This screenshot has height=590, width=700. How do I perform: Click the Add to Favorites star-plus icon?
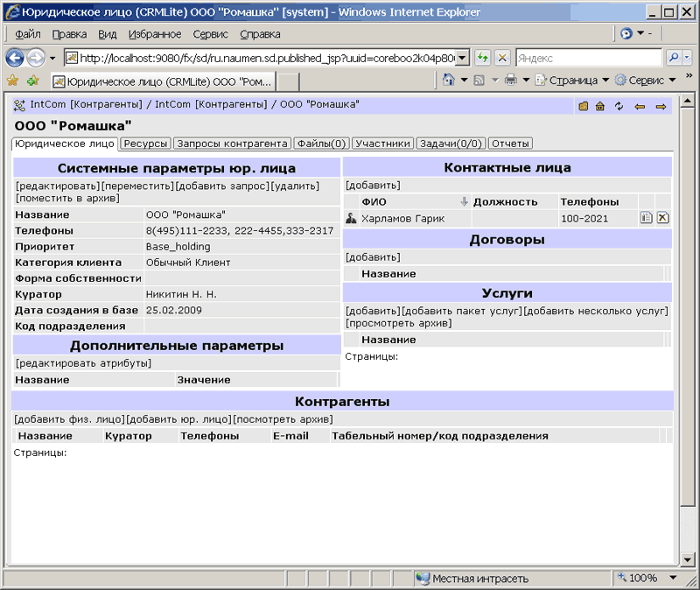coord(33,81)
